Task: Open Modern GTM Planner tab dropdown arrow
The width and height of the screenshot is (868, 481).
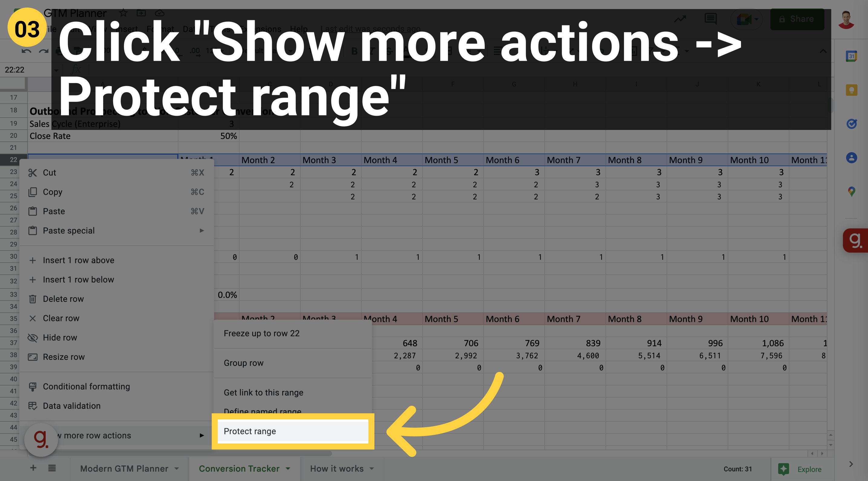Action: 177,469
